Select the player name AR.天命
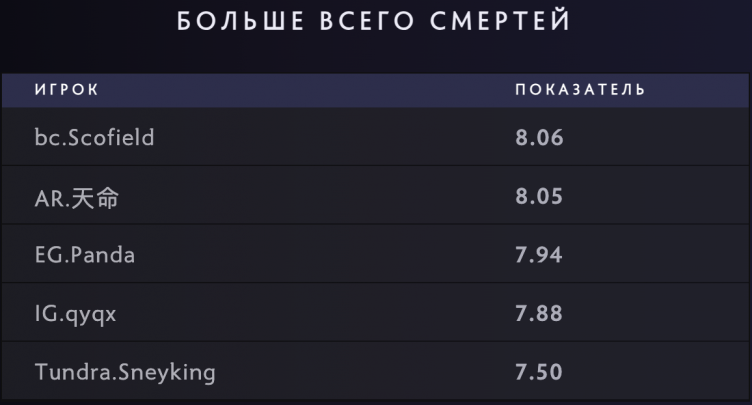 (77, 197)
